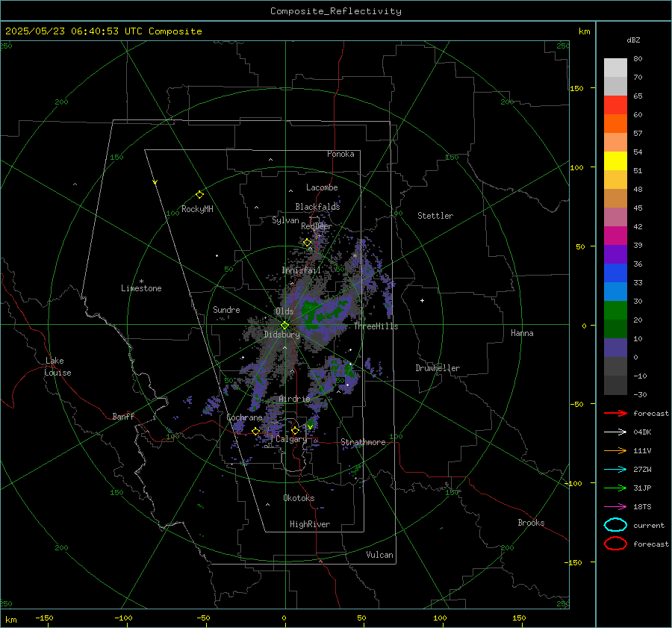Click the Ponoka city label
672x628 pixels.
[x=340, y=154]
